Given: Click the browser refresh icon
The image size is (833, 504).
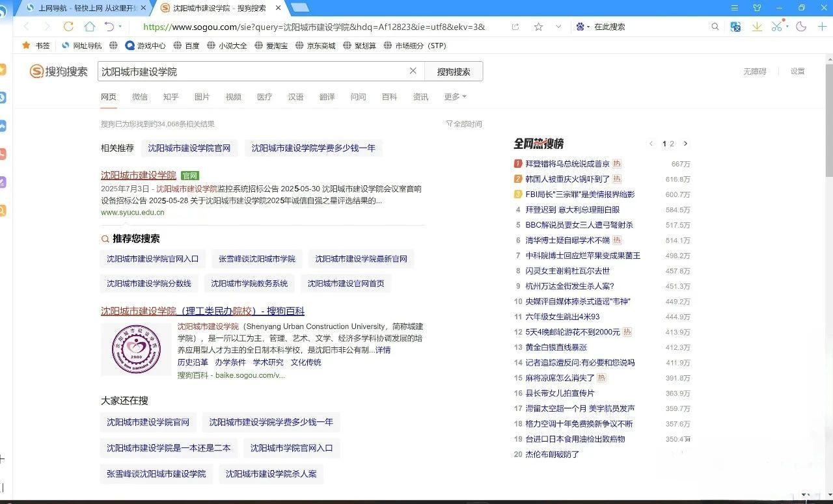Looking at the screenshot, I should pos(68,27).
